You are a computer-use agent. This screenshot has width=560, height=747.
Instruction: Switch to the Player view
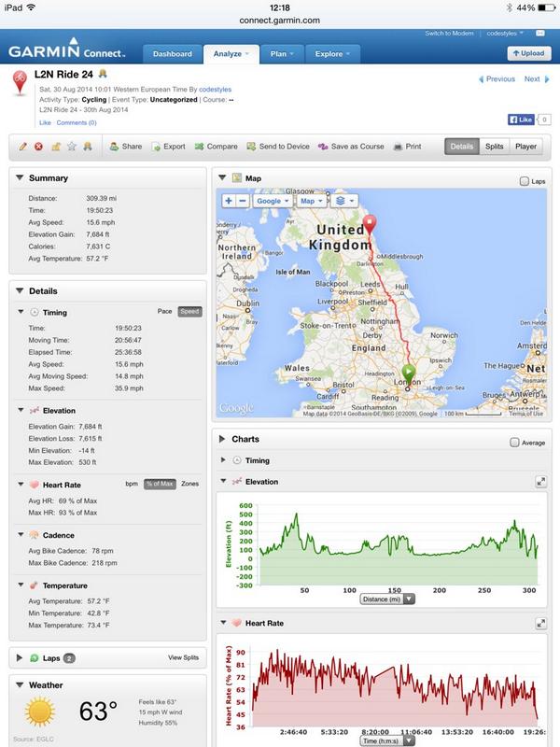(525, 147)
